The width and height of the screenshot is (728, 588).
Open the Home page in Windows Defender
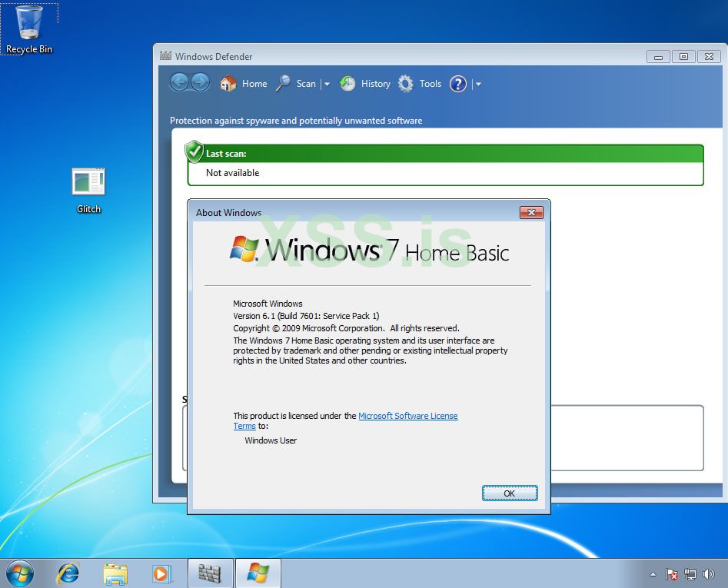[244, 84]
